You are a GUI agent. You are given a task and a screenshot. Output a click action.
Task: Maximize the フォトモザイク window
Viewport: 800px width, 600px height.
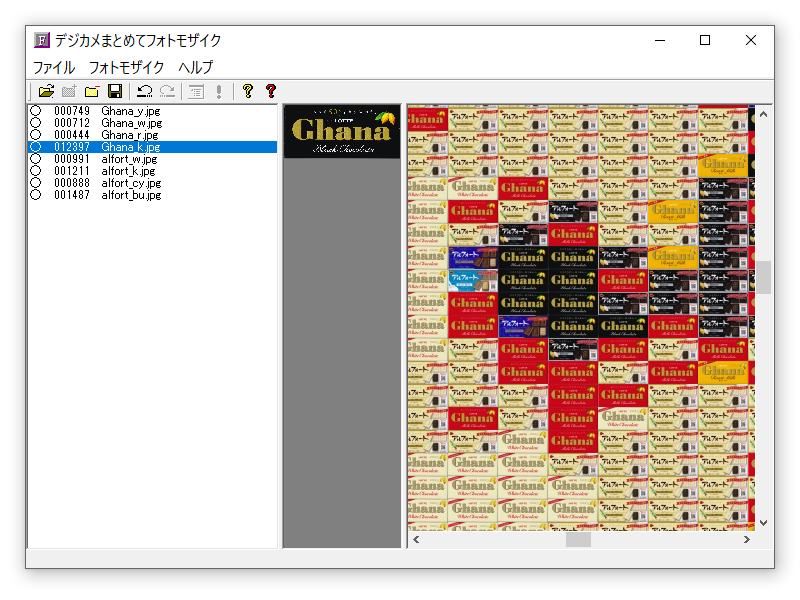[705, 40]
